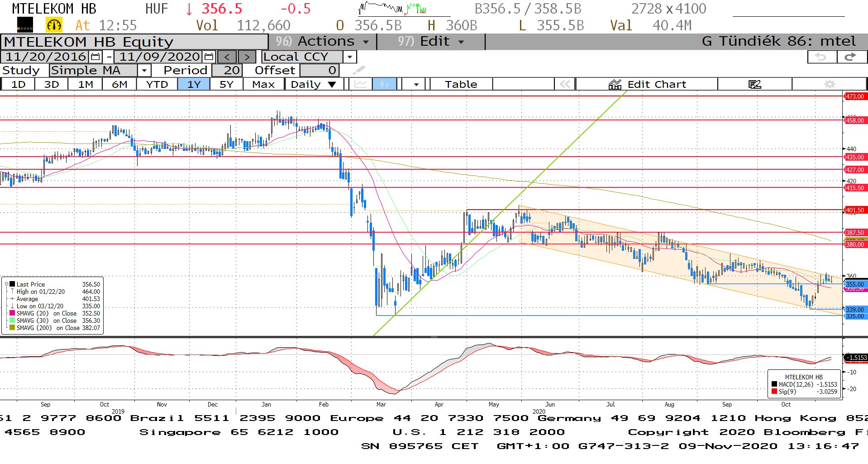The width and height of the screenshot is (868, 464).
Task: Click G Tündiék 86: mtel chart title
Action: [778, 42]
